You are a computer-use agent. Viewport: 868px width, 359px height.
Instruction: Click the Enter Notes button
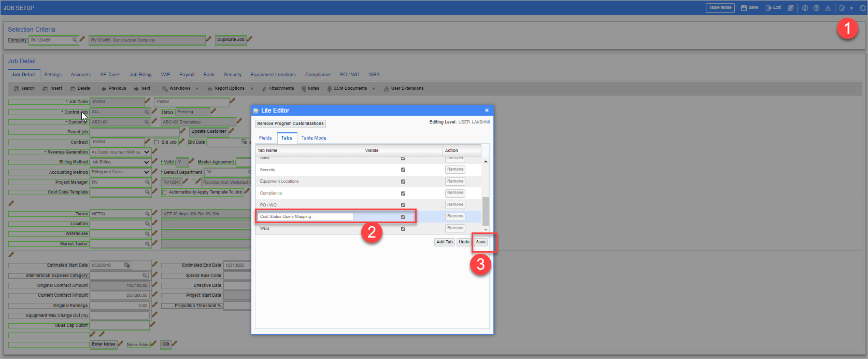point(104,344)
